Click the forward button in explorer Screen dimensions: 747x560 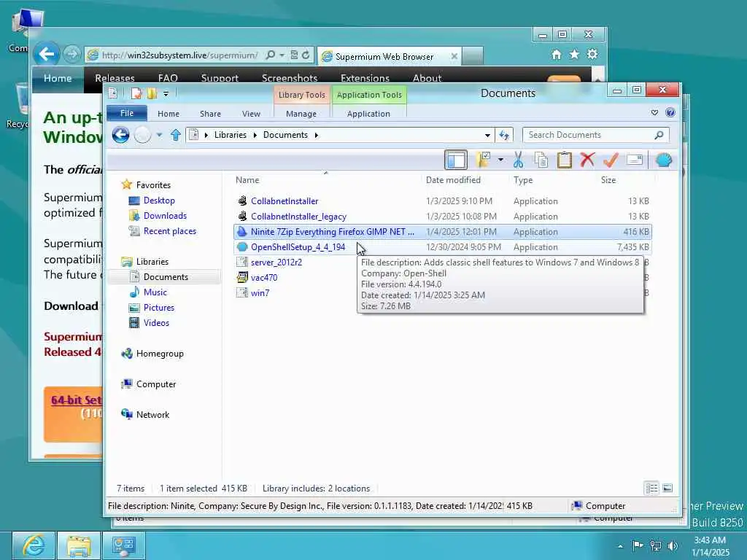coord(142,135)
